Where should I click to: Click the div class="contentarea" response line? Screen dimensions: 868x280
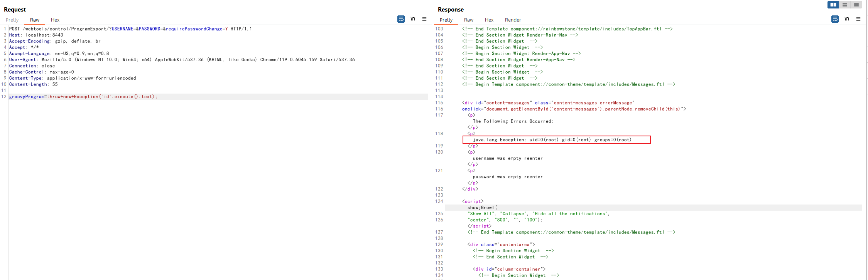coord(501,245)
